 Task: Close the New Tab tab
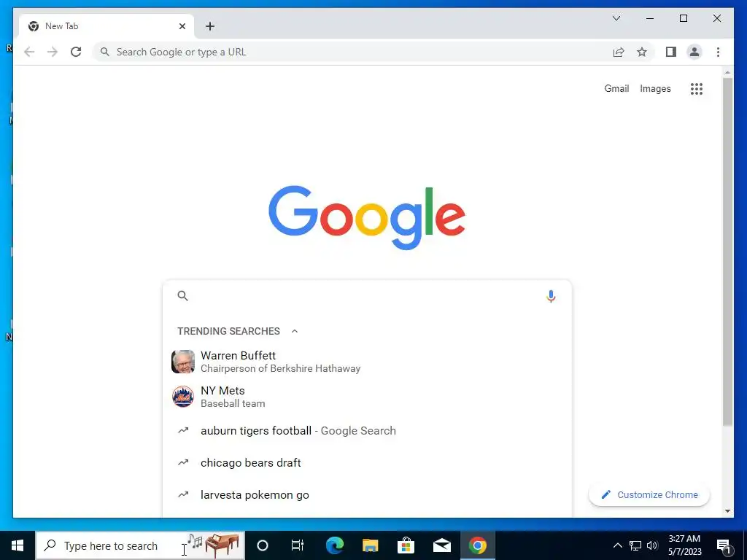[182, 26]
